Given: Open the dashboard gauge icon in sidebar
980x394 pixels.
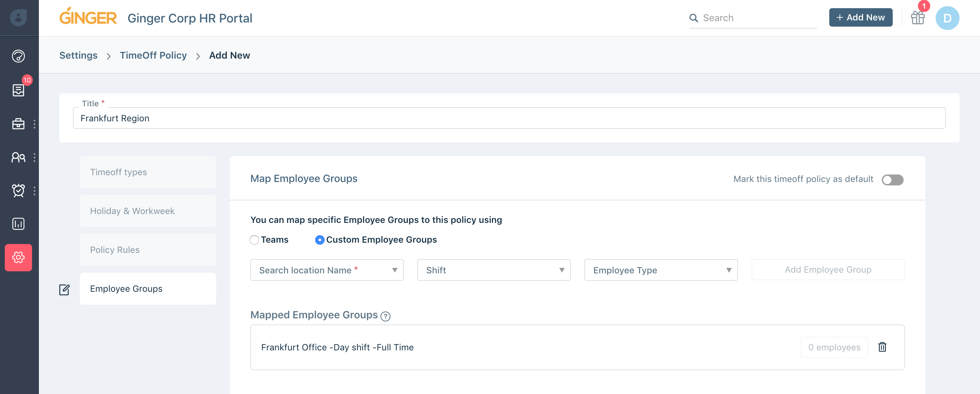Looking at the screenshot, I should pos(18,56).
